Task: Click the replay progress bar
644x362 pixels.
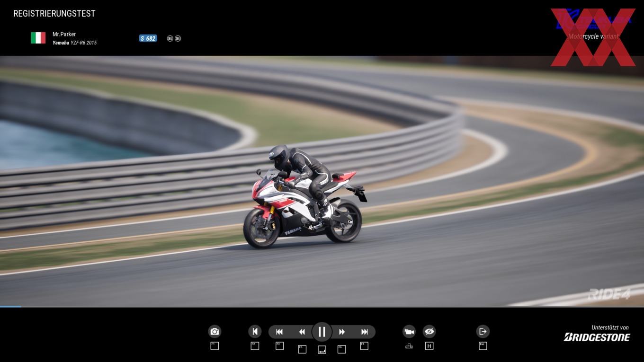Action: pyautogui.click(x=322, y=307)
